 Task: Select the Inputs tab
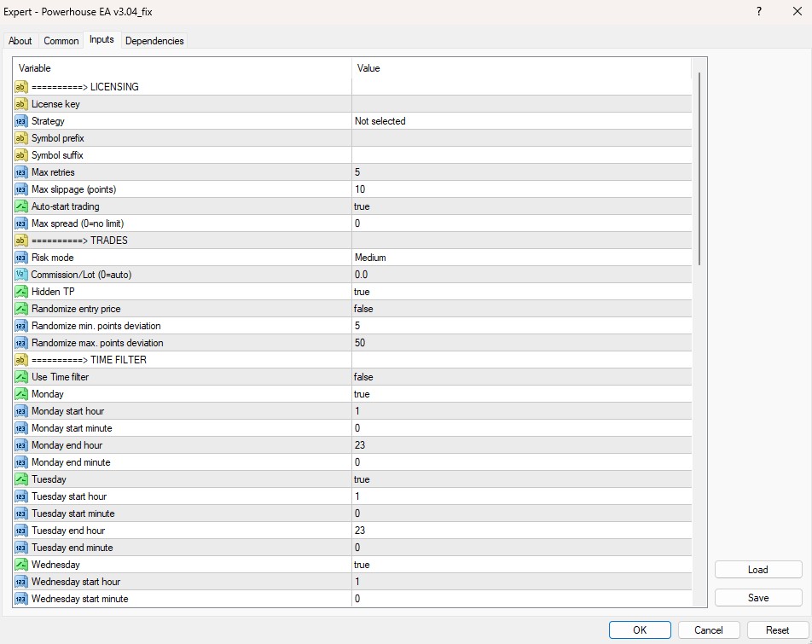click(101, 40)
